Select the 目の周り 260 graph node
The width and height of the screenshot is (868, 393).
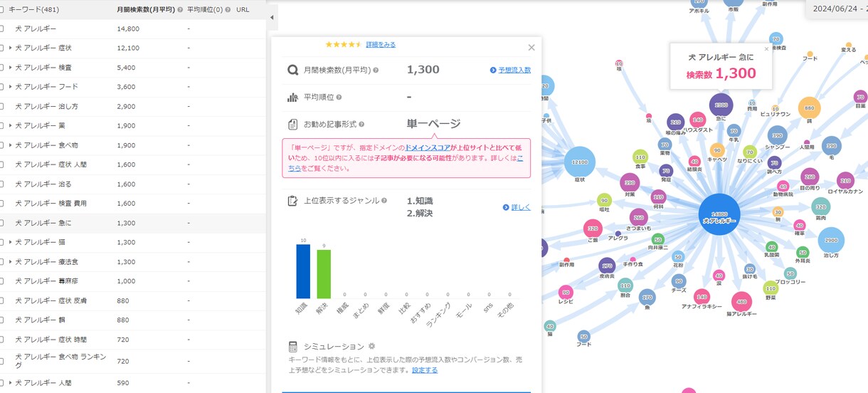tap(810, 178)
